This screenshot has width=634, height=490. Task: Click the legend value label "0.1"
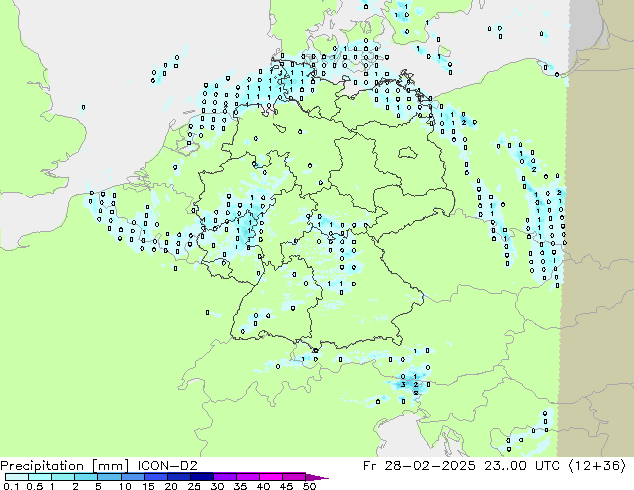(x=11, y=486)
